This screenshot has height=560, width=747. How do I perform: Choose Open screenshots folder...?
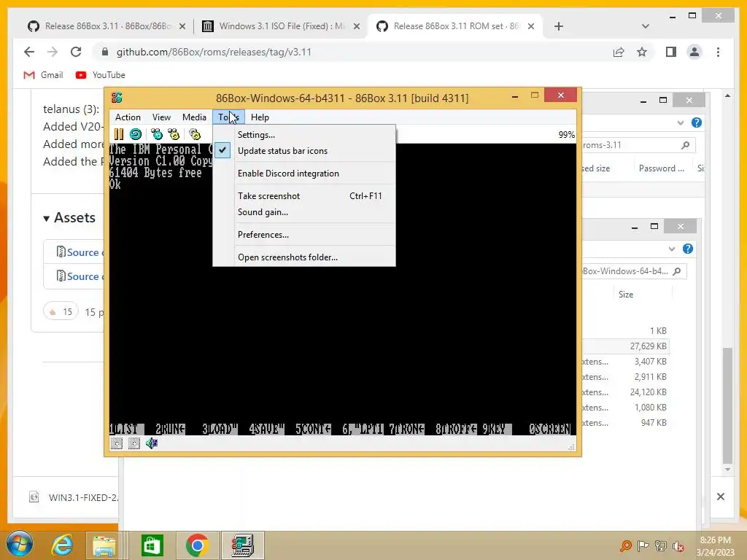pyautogui.click(x=304, y=257)
